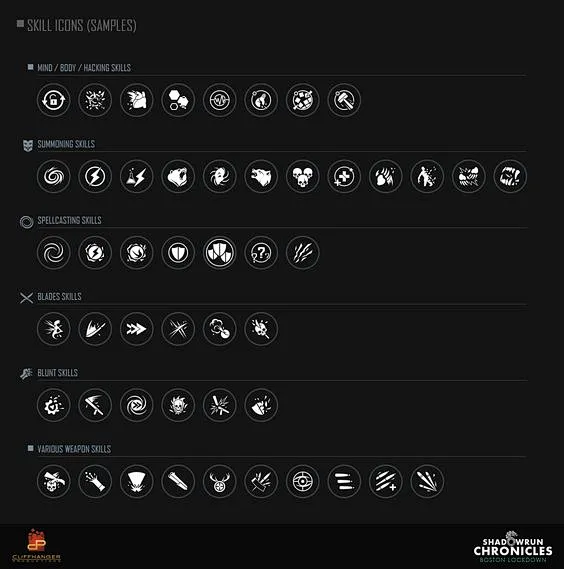The image size is (564, 569).
Task: Select the claw slash spellcasting icon
Action: pos(302,253)
